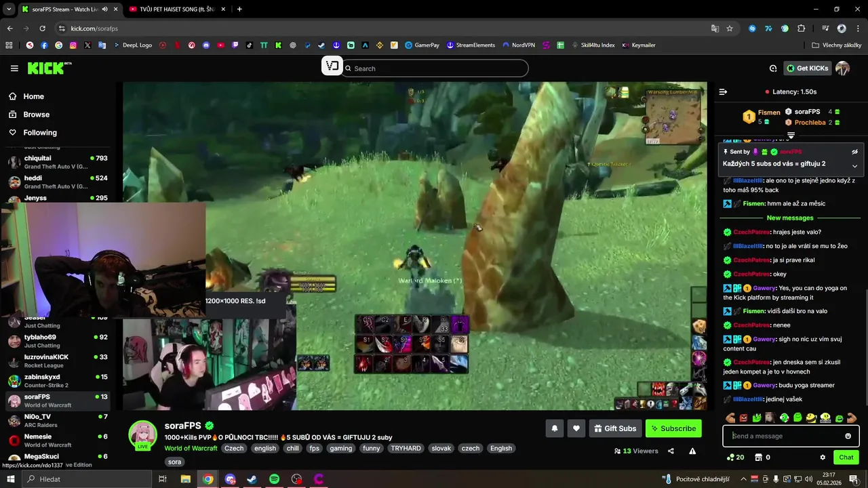Open the Keymailer bookmark

pos(638,45)
